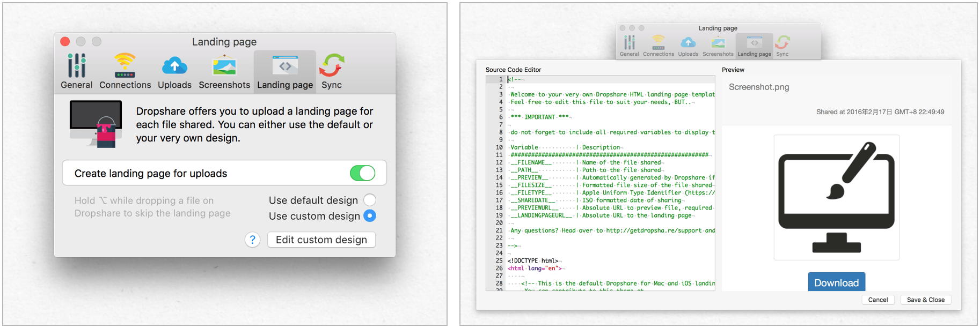Place the cursor on the '<!DOCTYPE html>' line

(x=533, y=261)
